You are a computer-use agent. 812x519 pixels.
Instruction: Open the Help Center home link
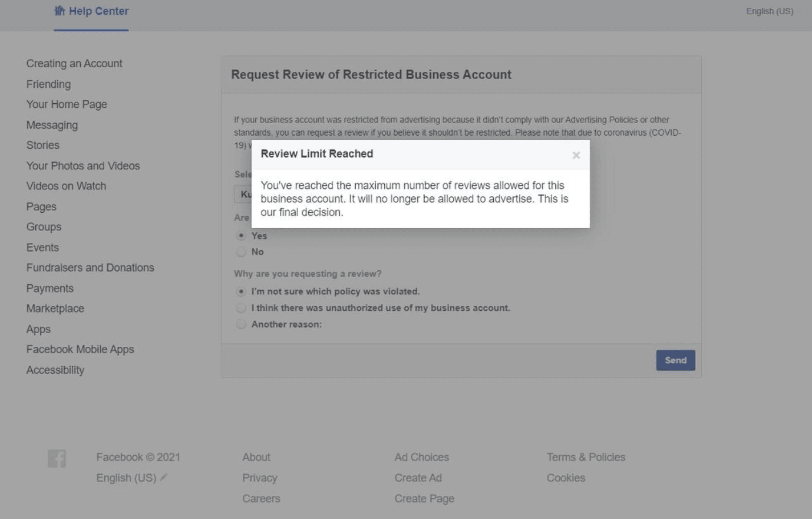point(91,11)
